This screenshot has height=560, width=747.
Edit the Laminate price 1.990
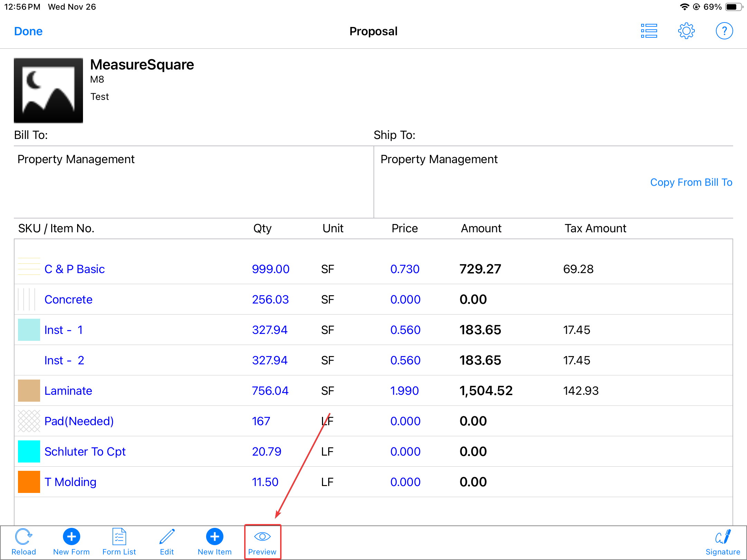(x=404, y=391)
